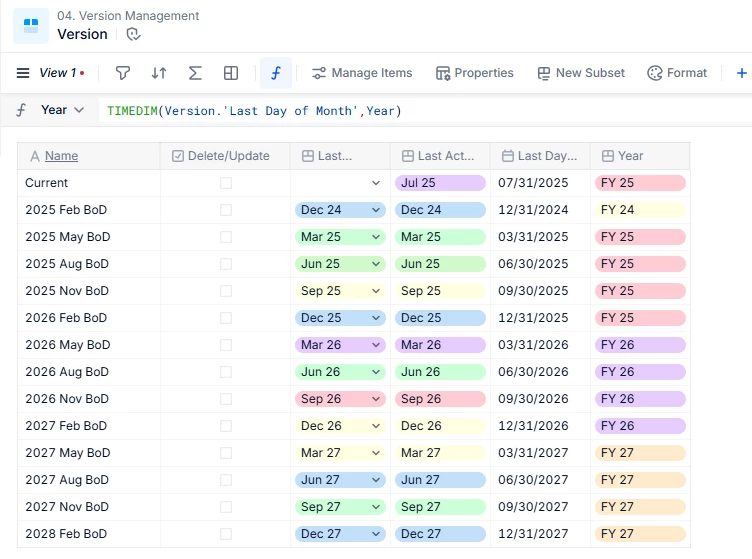
Task: Open View 1 selector
Action: click(62, 73)
